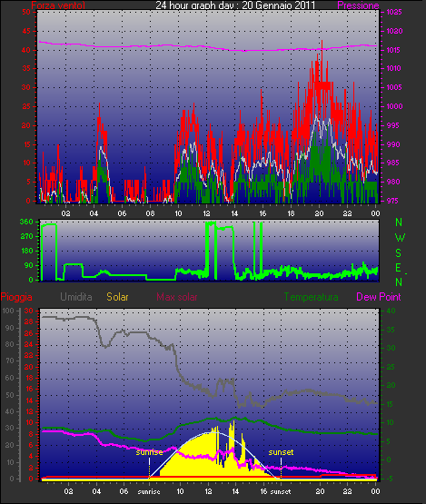Click the 1025 value on pressure scale
This screenshot has height=504, width=426.
point(394,12)
